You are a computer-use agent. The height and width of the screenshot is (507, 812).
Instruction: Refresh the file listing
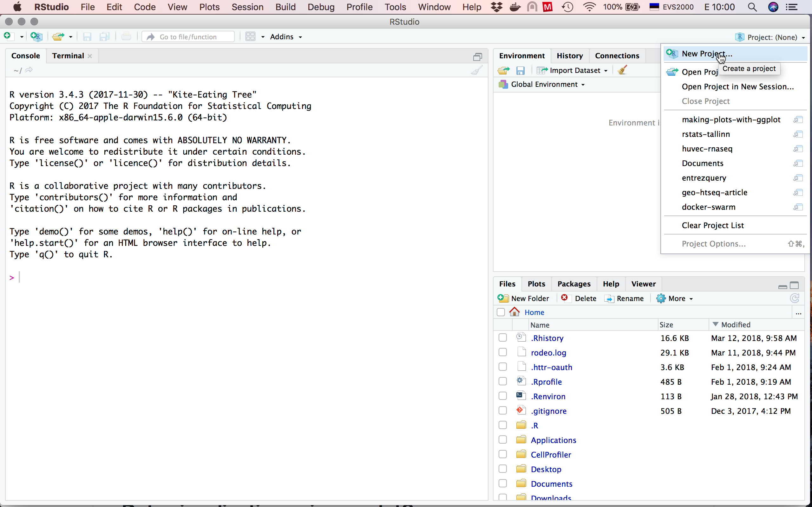tap(795, 298)
